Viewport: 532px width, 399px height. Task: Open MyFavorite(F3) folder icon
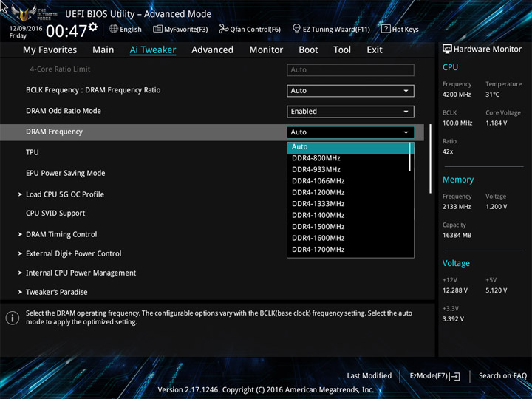pos(157,29)
